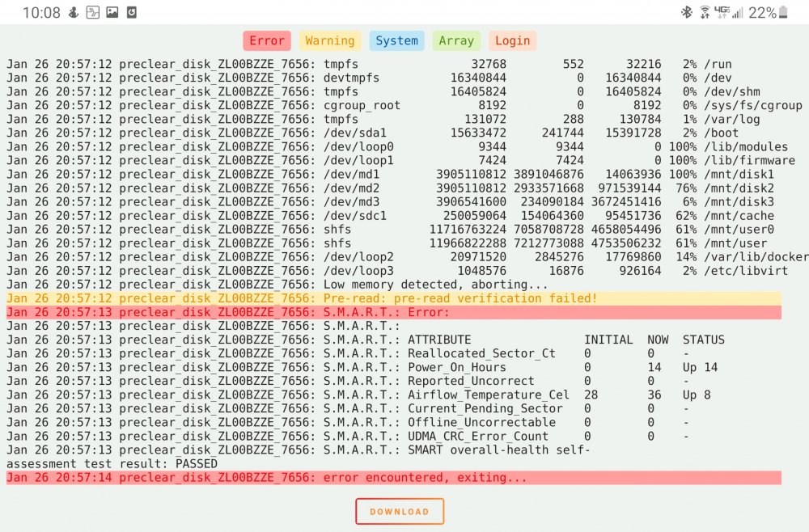Filter log by Array button
Screen dimensions: 809x532
click(x=456, y=40)
